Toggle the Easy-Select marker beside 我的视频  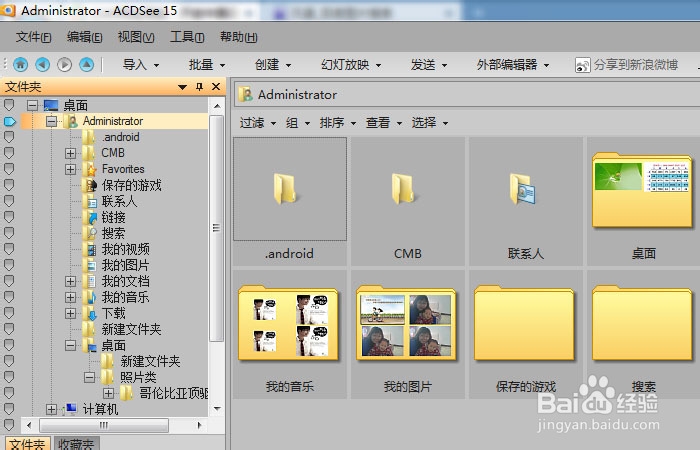[x=9, y=249]
